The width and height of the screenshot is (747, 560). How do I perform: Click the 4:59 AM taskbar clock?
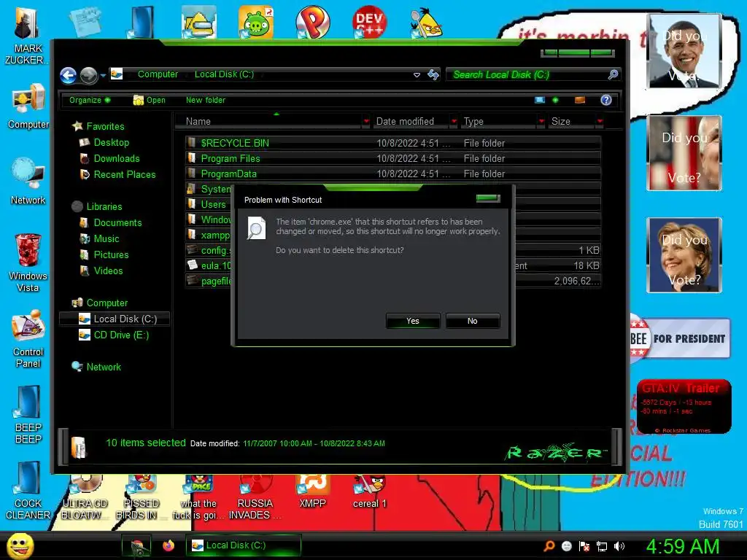click(683, 546)
